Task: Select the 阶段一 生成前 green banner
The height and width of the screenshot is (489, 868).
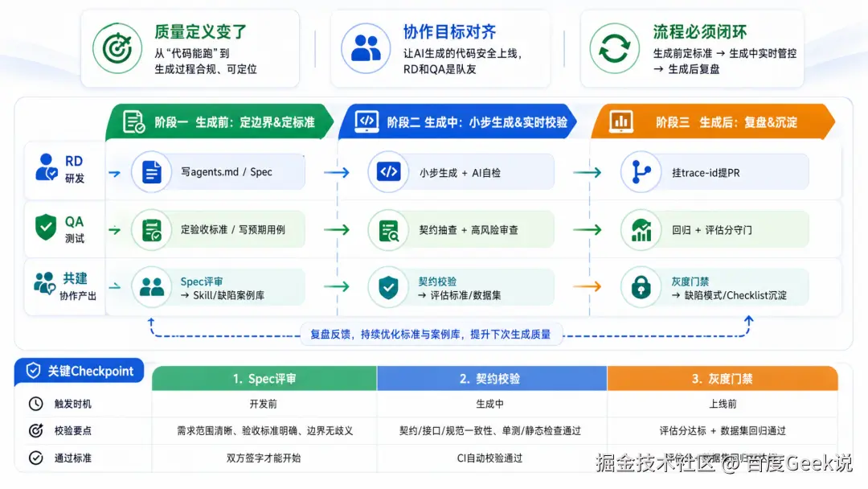Action: (x=219, y=121)
